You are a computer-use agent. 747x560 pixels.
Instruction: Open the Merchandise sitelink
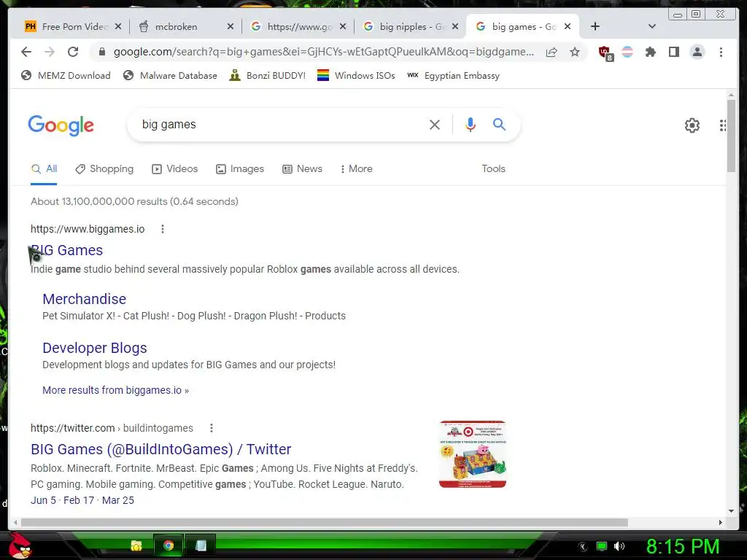85,299
